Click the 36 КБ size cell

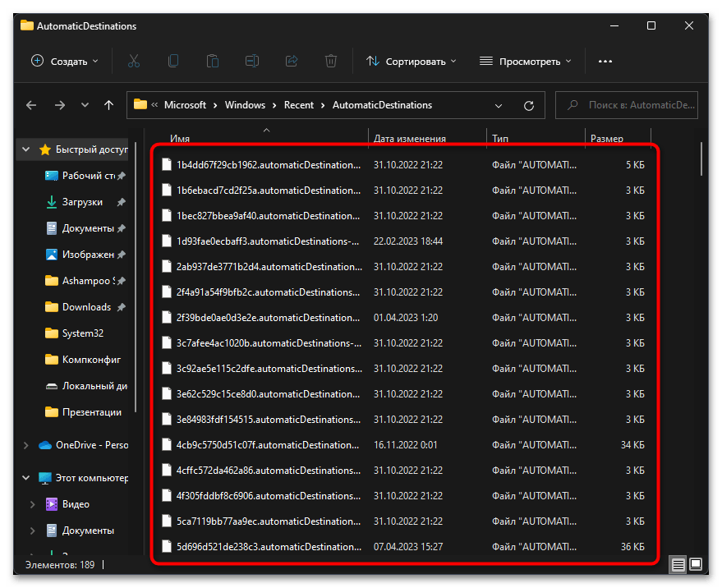point(632,547)
